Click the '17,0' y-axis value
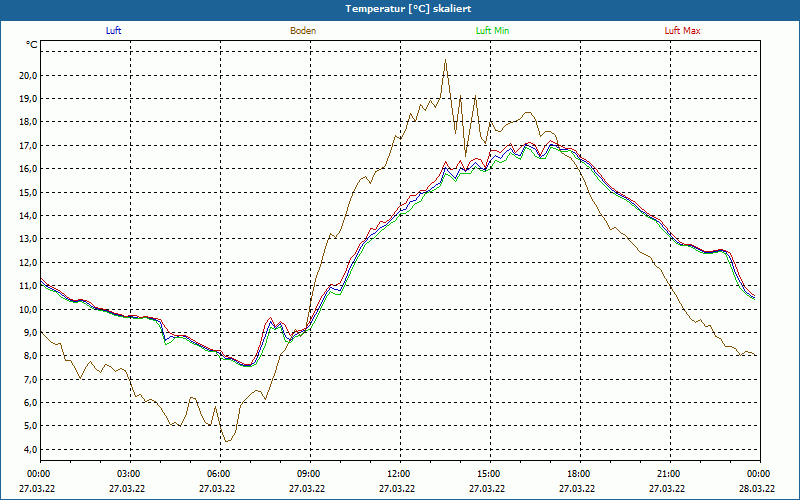The width and height of the screenshot is (800, 500). (28, 145)
